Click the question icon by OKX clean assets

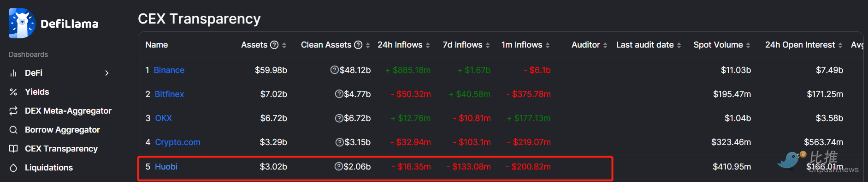click(x=339, y=118)
